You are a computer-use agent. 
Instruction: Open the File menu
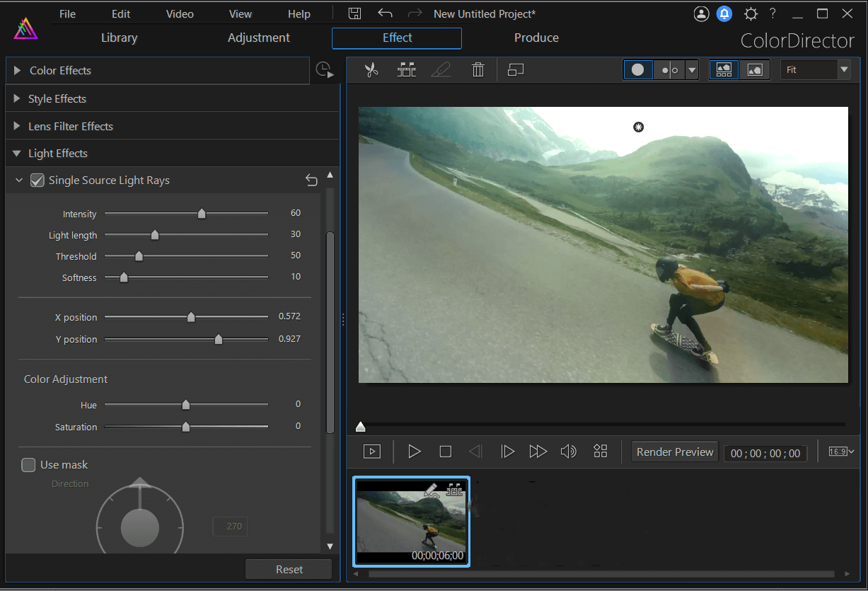tap(67, 13)
